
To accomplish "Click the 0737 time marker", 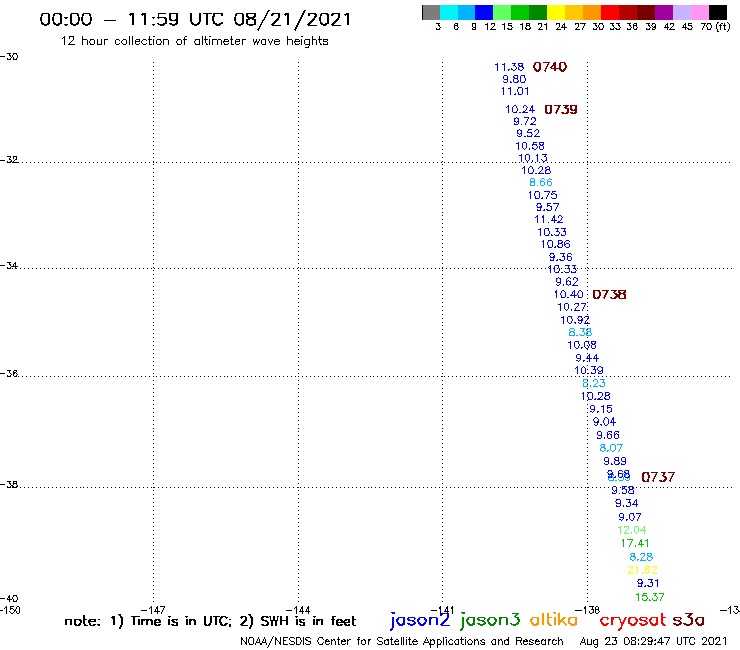I will click(658, 477).
